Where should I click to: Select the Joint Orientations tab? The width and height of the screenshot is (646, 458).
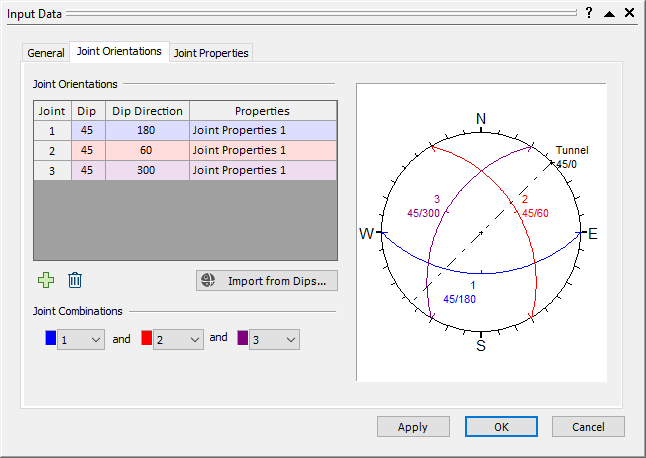coord(119,51)
